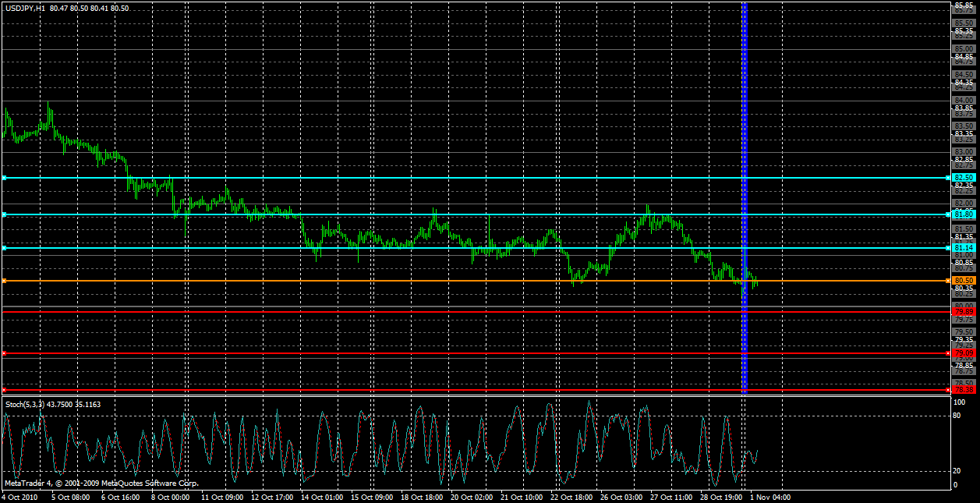Click the cyan 81.14 price tag
The width and height of the screenshot is (980, 503).
point(964,247)
